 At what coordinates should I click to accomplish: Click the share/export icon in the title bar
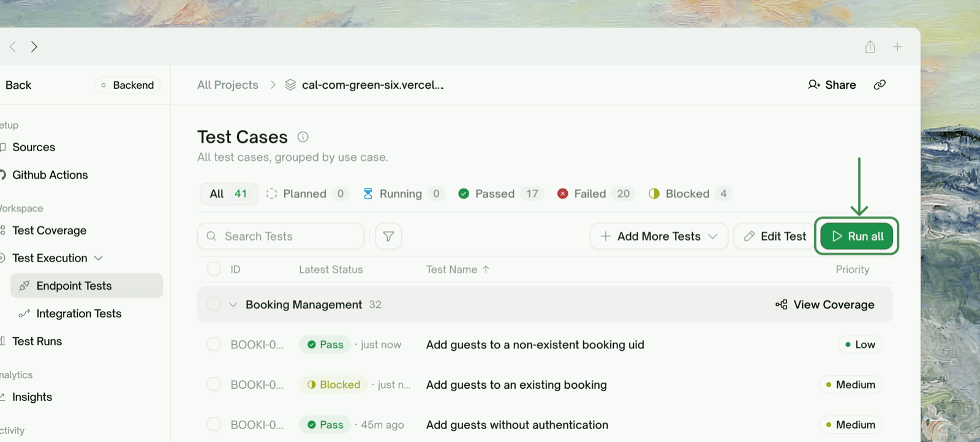coord(870,47)
